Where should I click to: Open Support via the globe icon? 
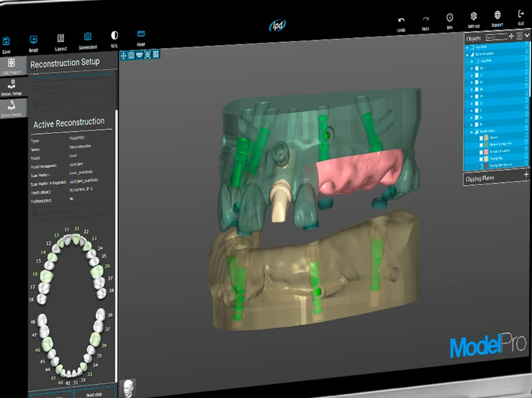[497, 14]
